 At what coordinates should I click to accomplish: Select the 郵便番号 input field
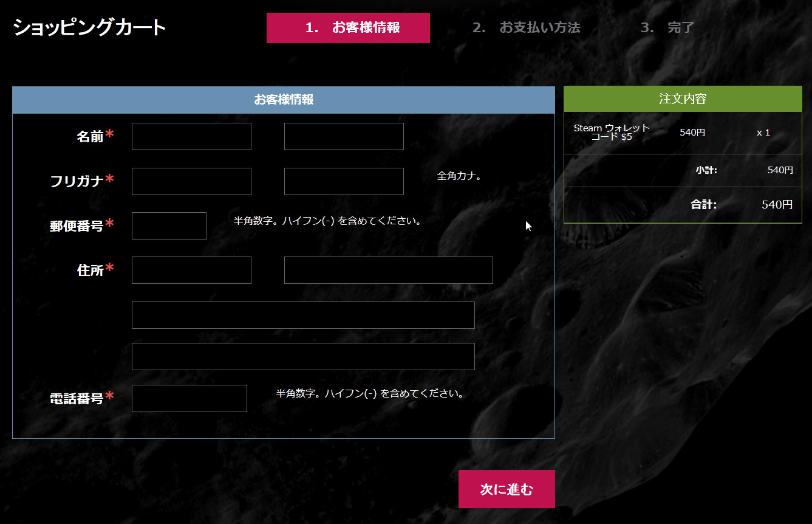pyautogui.click(x=169, y=226)
